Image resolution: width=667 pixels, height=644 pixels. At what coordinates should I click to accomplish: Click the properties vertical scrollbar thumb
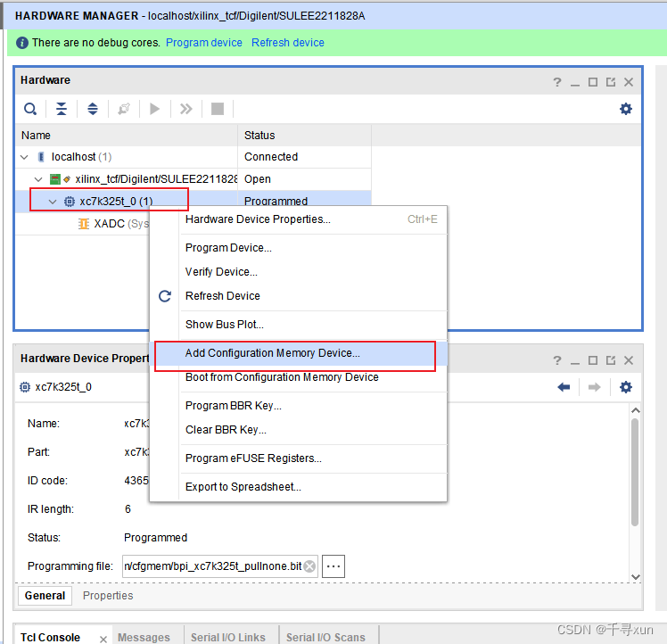tap(635, 473)
